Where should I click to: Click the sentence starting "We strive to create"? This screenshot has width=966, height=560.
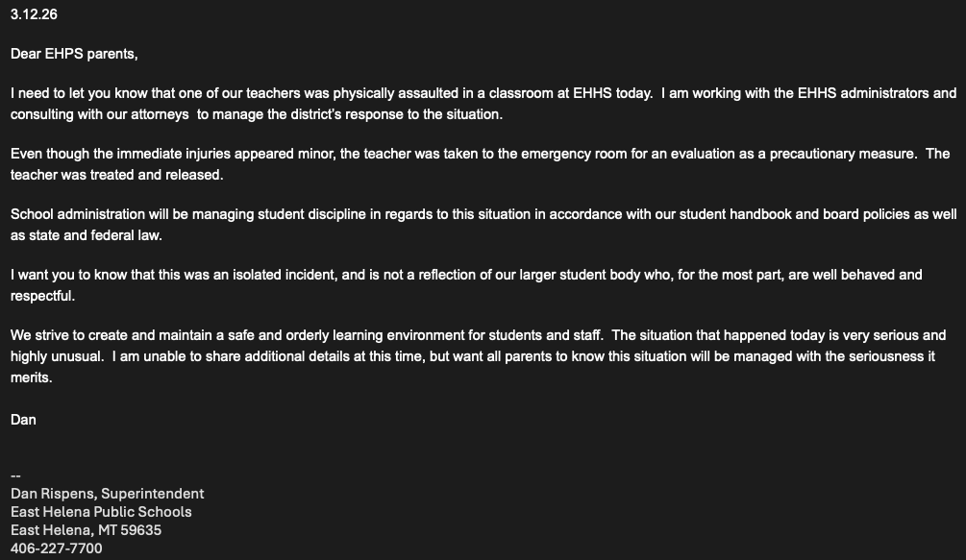click(307, 335)
